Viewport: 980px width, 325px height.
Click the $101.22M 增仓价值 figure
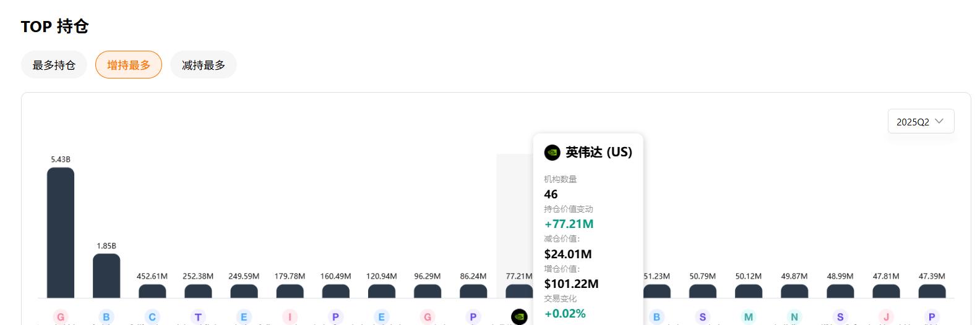click(x=571, y=284)
